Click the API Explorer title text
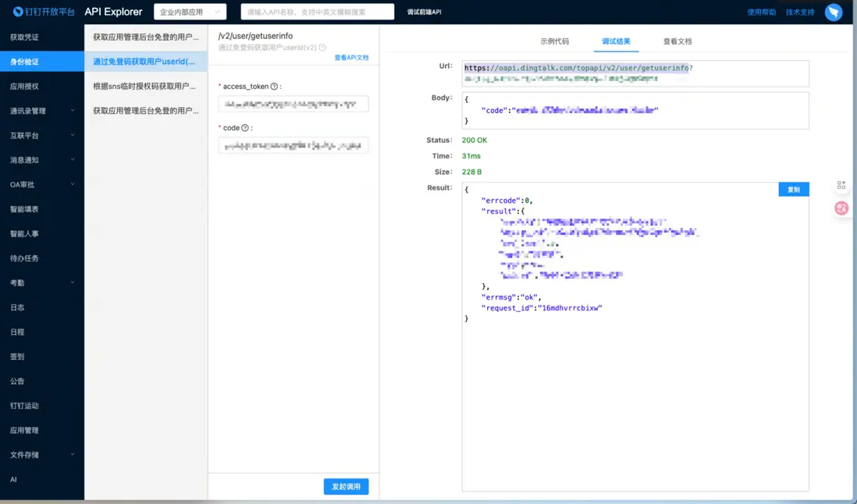857x504 pixels. coord(113,12)
